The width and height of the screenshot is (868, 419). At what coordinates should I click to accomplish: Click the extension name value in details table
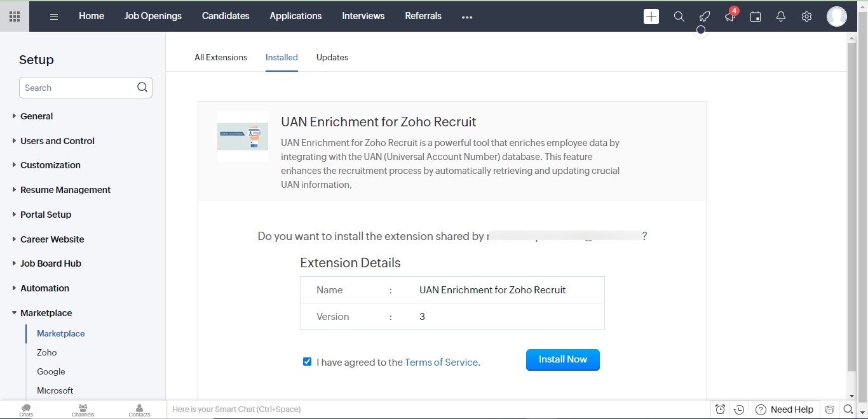(x=492, y=290)
